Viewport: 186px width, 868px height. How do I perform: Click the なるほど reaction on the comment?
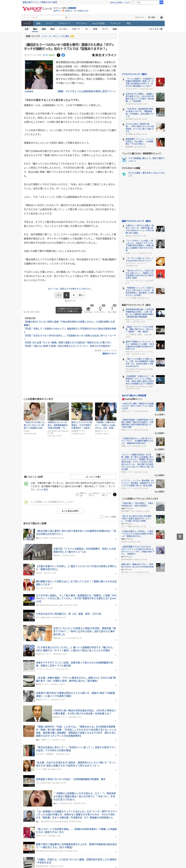[x=94, y=494]
